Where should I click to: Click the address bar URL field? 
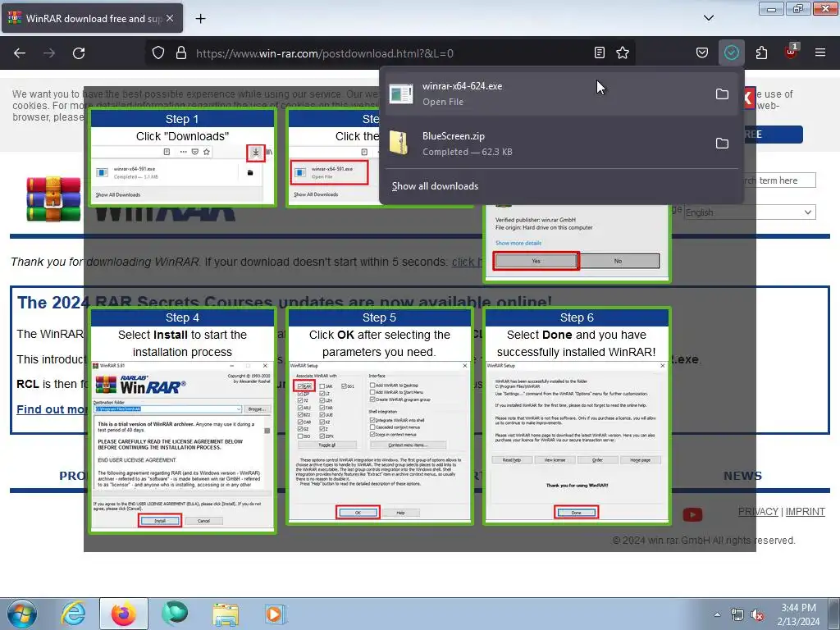[x=391, y=53]
